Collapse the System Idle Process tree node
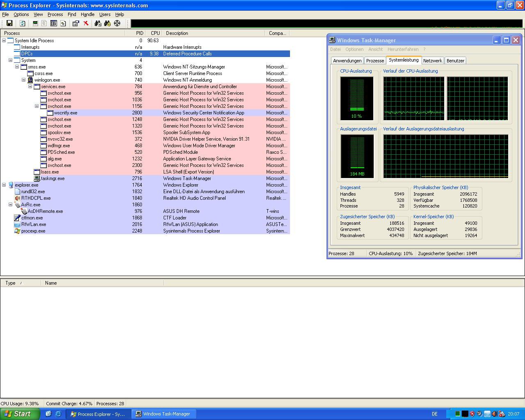The height and width of the screenshot is (420, 525). tap(4, 41)
